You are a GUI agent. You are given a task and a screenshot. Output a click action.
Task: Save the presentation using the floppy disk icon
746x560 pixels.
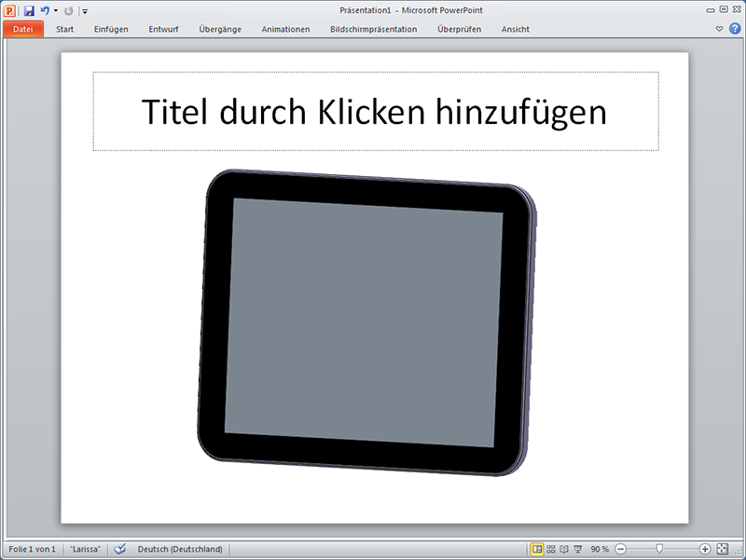coord(30,10)
